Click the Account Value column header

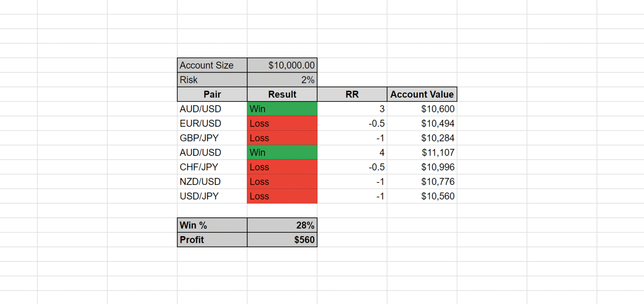(422, 94)
